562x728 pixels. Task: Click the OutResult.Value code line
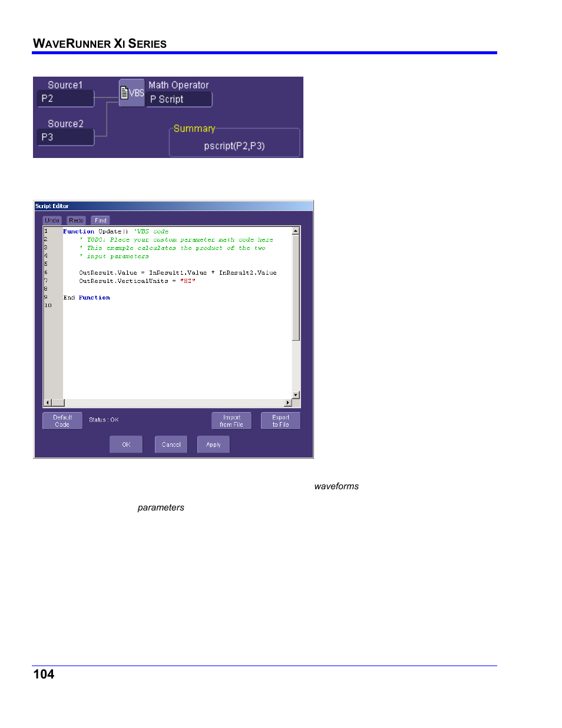tap(178, 273)
